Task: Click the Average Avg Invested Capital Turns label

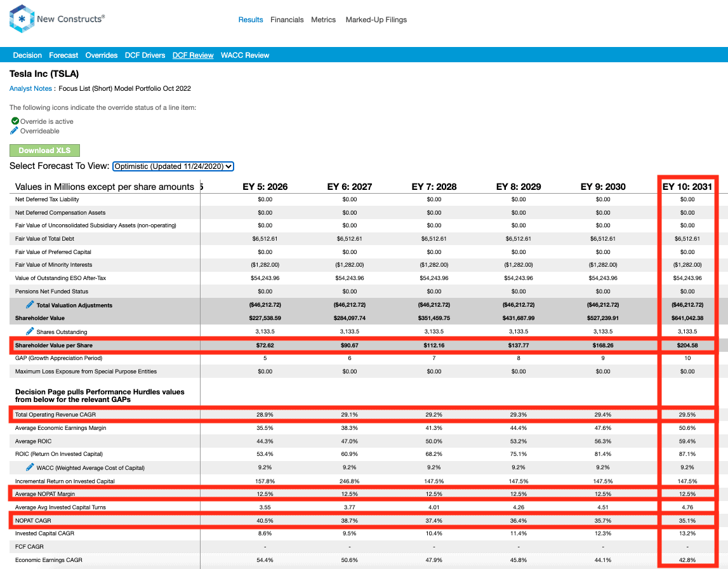Action: click(x=60, y=507)
